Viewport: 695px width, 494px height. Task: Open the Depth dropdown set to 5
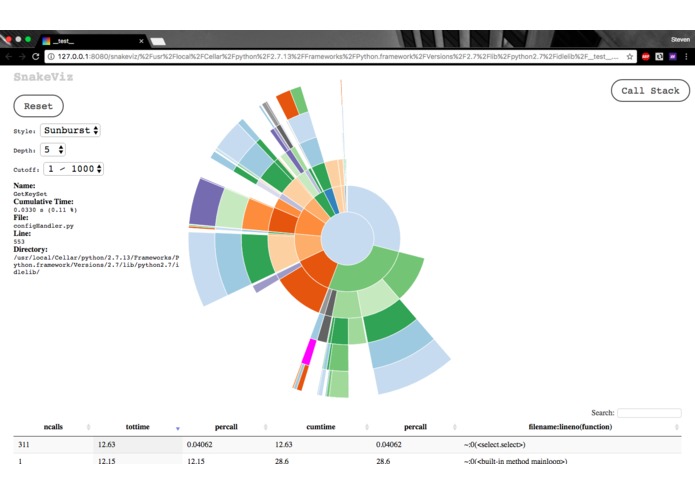(x=53, y=150)
